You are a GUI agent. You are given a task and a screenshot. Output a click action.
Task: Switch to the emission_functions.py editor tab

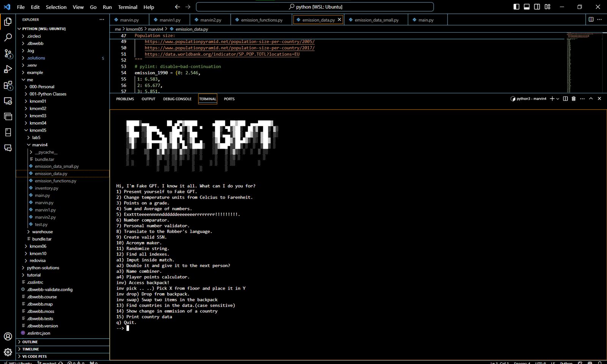coord(261,20)
